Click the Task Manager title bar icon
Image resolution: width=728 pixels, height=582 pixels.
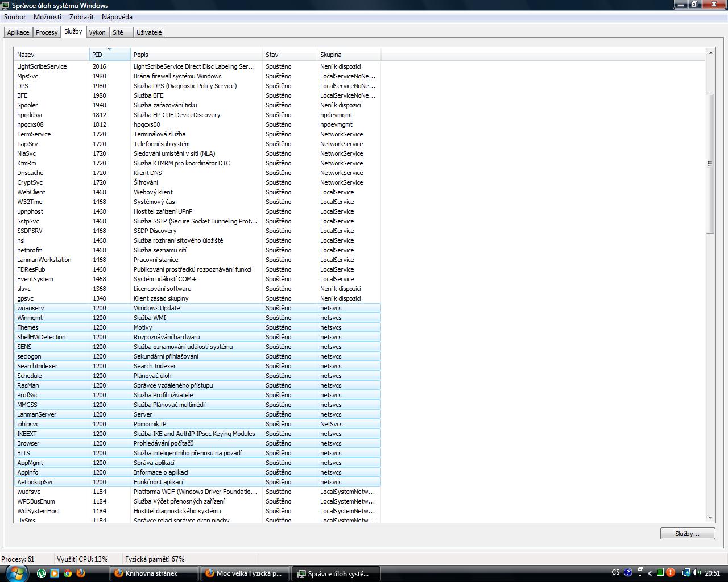[x=5, y=5]
